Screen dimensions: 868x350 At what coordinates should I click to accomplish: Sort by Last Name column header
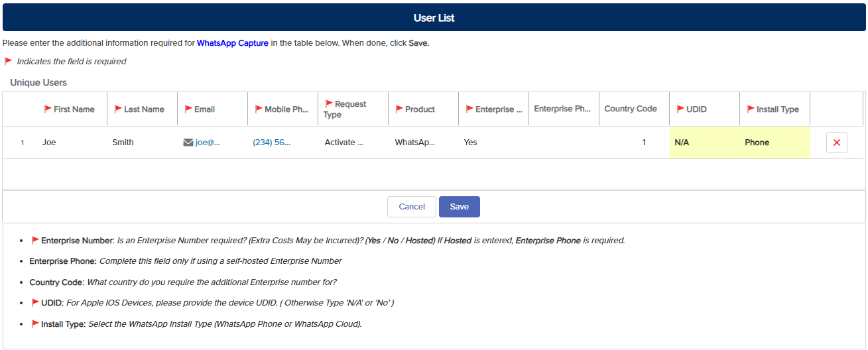(144, 109)
